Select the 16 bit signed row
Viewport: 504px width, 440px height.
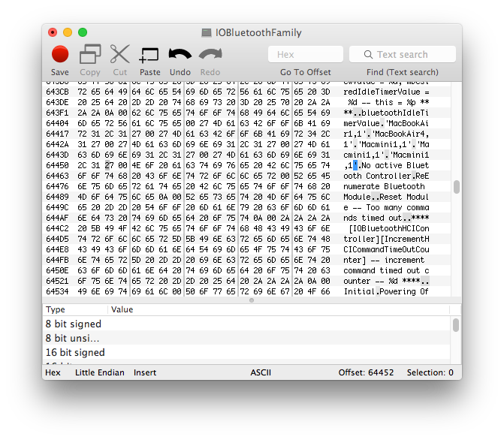246,352
